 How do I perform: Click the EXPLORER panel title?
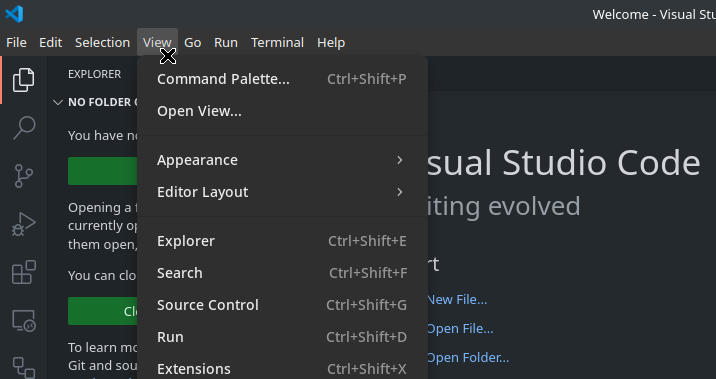[x=95, y=74]
